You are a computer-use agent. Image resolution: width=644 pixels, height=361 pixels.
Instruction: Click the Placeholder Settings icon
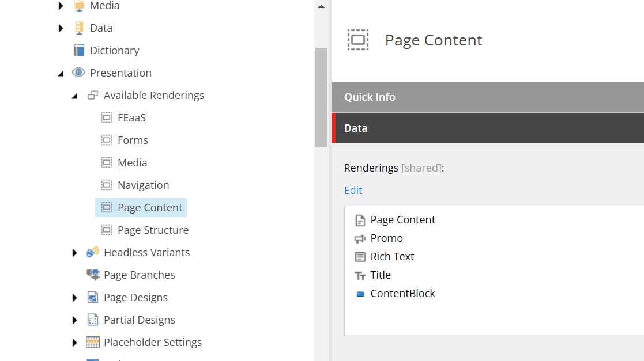(x=92, y=343)
